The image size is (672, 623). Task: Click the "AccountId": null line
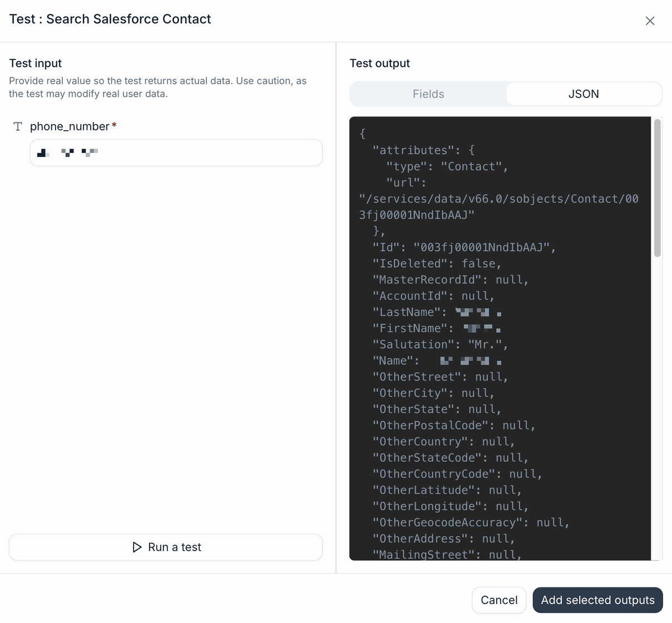433,296
